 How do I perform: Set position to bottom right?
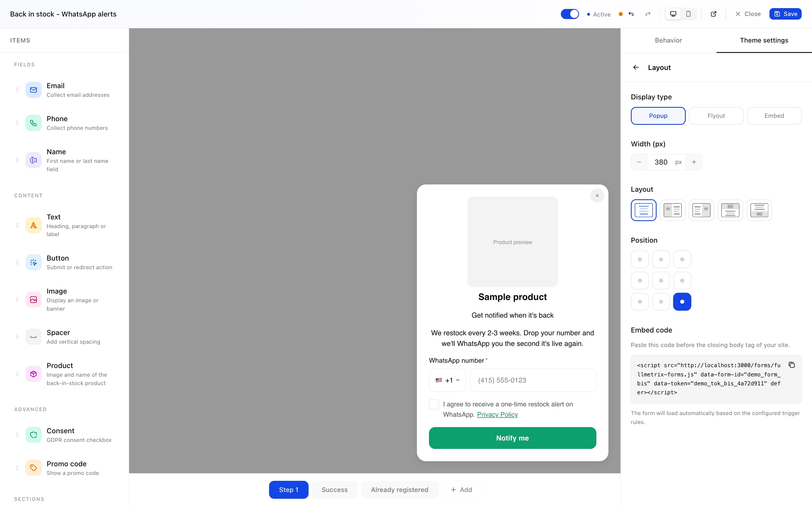tap(682, 302)
